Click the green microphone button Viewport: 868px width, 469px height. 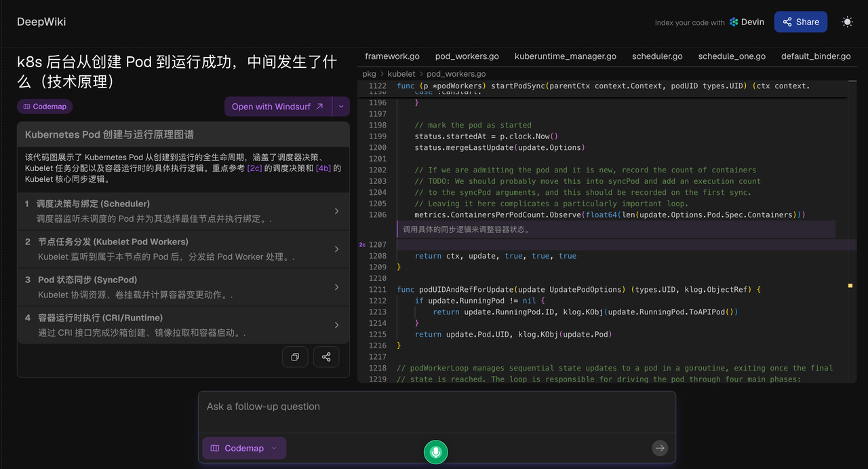click(436, 452)
